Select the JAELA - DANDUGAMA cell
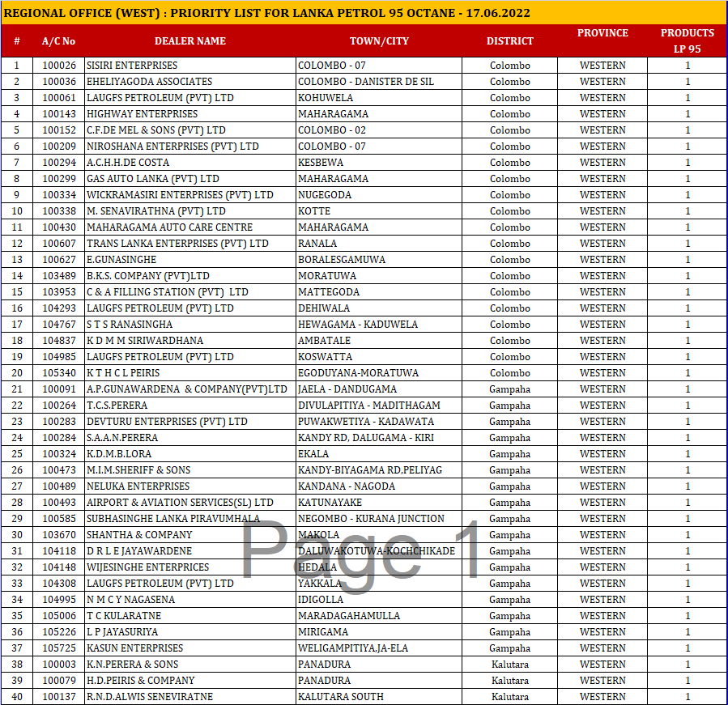Screen dimensions: 728x705 coord(379,389)
